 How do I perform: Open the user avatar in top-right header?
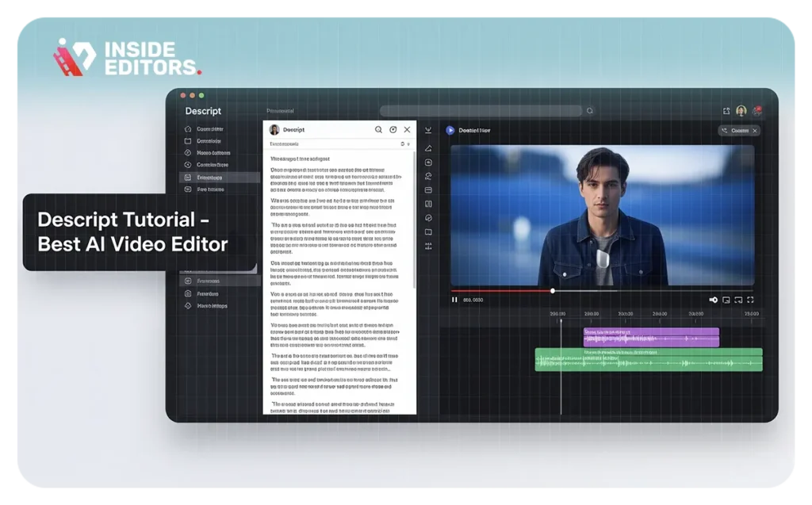pos(741,110)
